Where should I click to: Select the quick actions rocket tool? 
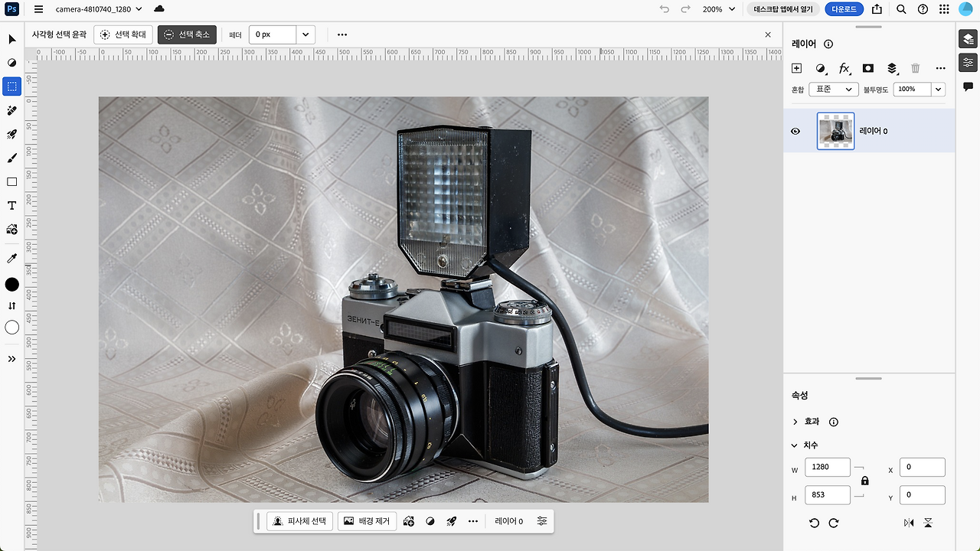point(11,134)
